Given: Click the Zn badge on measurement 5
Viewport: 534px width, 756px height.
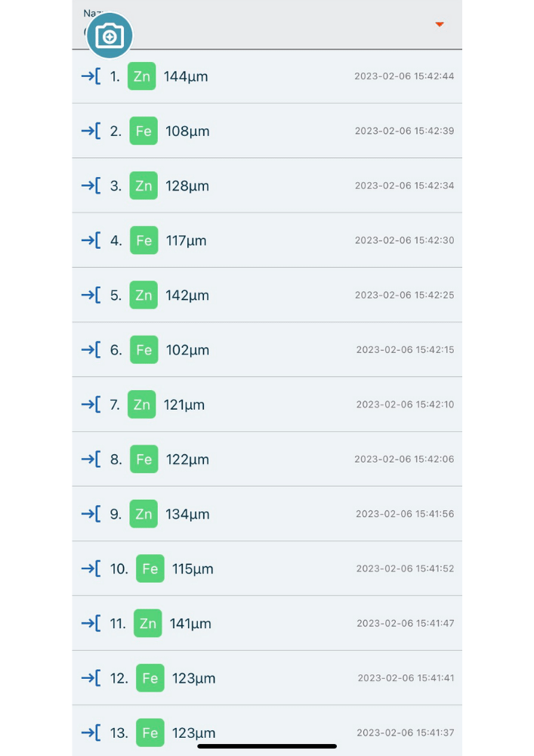Looking at the screenshot, I should coord(144,295).
